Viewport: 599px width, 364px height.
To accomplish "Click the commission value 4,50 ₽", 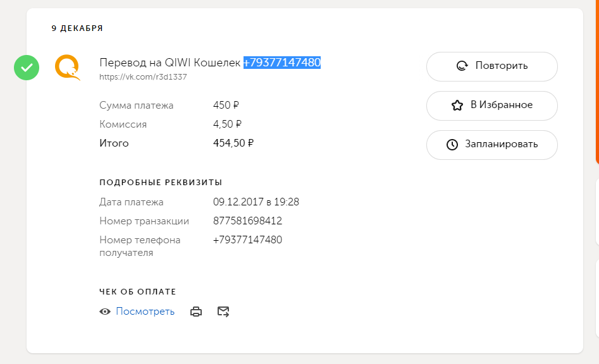I will pos(227,124).
